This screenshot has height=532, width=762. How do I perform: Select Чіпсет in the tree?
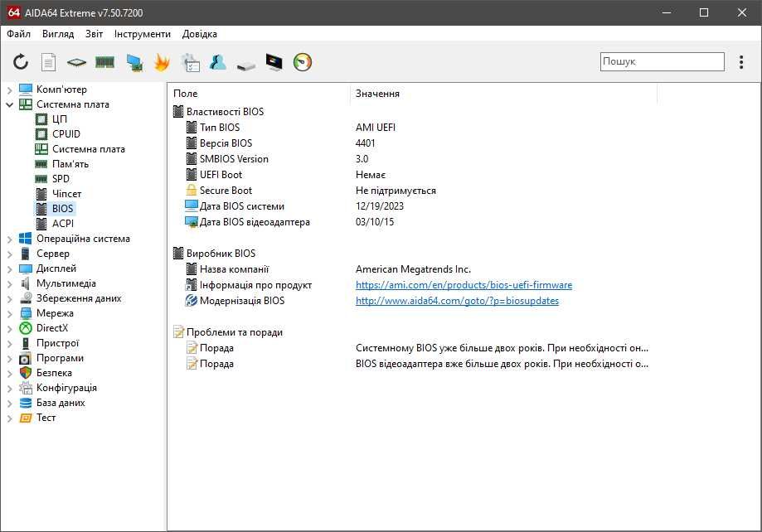coord(66,194)
